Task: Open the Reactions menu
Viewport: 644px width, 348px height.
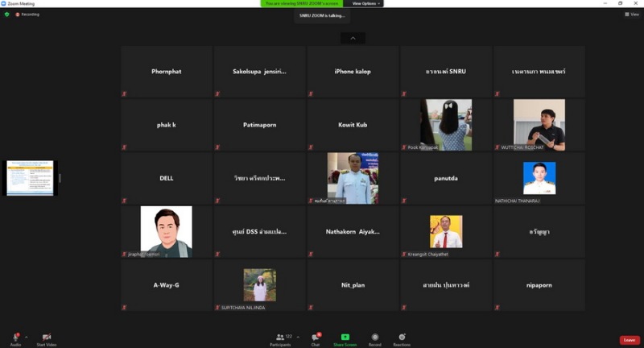Action: [401, 337]
